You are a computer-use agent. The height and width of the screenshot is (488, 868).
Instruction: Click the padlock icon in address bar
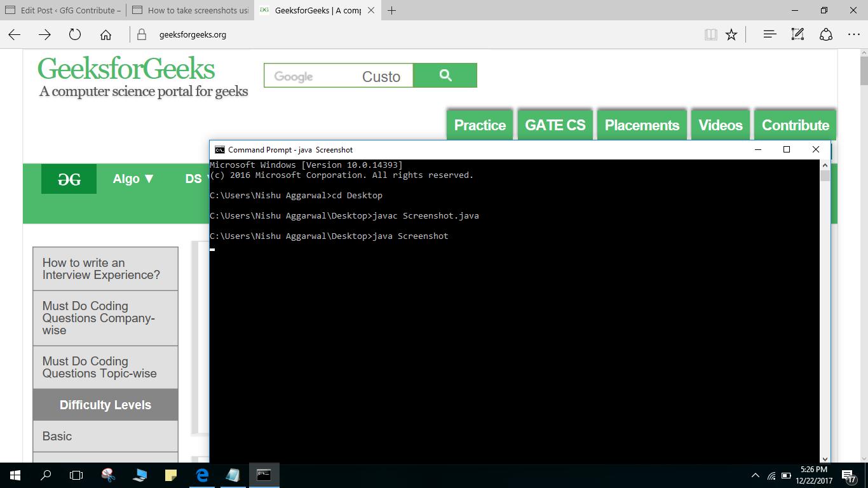tap(142, 34)
